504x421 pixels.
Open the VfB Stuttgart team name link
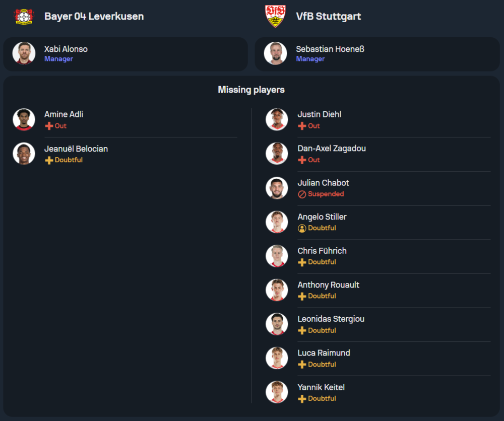click(328, 16)
